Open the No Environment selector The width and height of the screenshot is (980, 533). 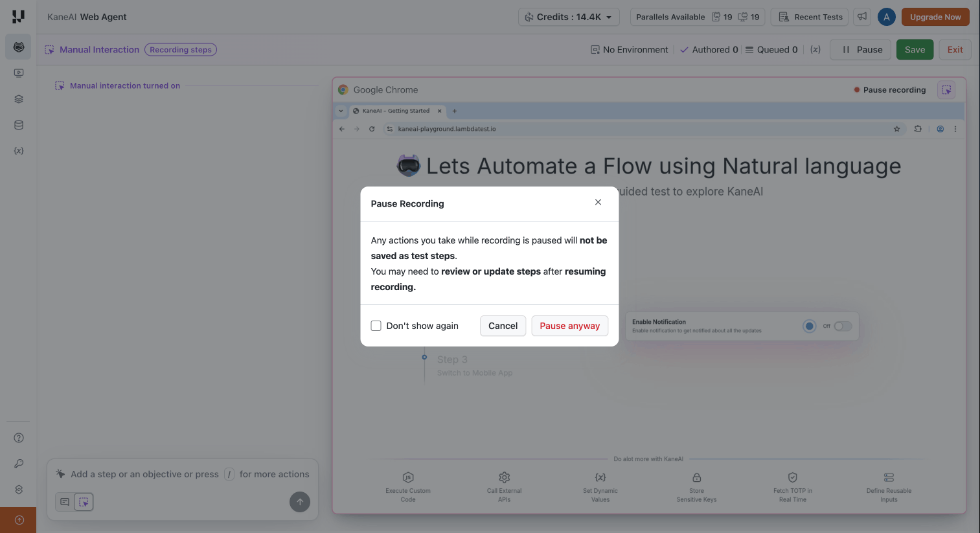click(x=629, y=50)
